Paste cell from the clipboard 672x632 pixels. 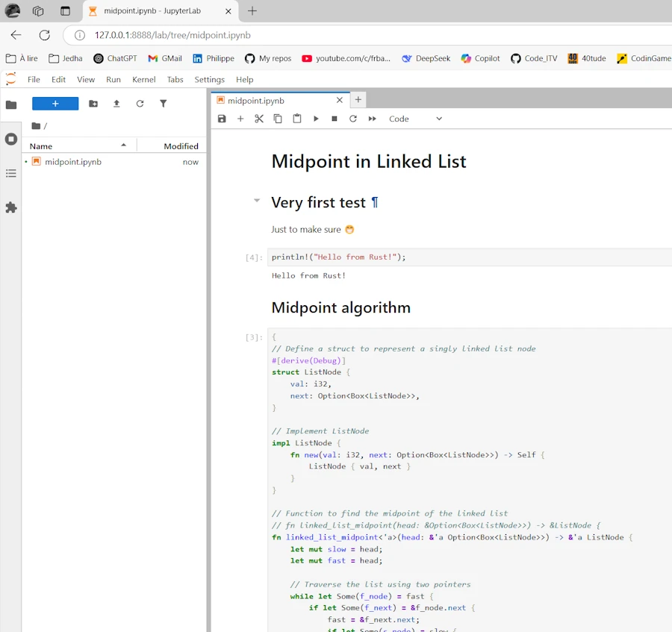click(x=296, y=119)
